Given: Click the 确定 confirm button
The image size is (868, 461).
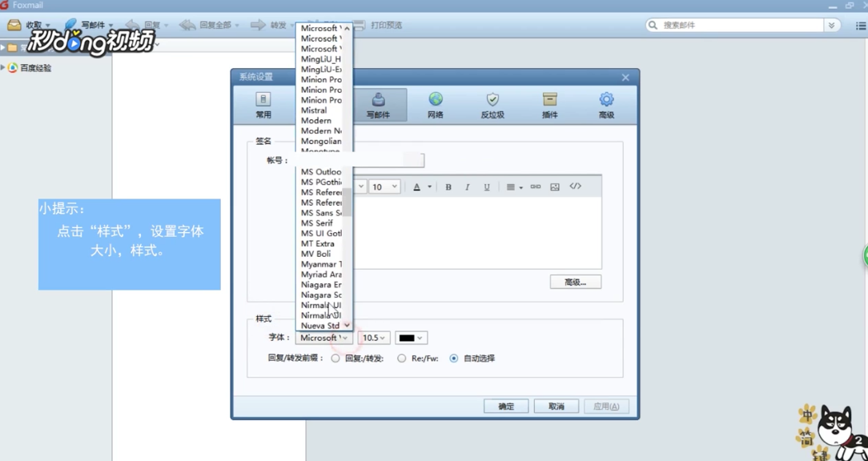Looking at the screenshot, I should click(x=505, y=406).
